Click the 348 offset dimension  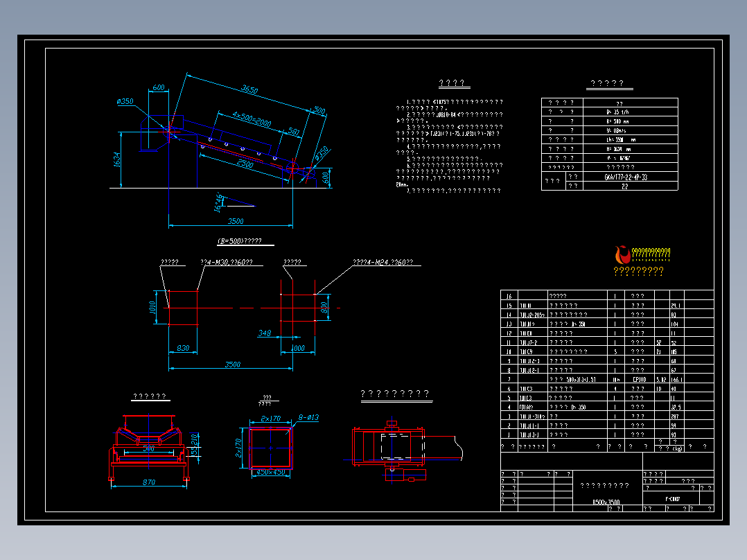pos(265,333)
